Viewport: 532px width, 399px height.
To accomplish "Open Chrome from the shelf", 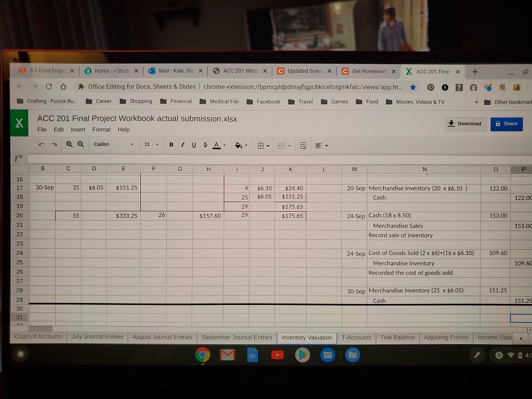I will pos(203,355).
